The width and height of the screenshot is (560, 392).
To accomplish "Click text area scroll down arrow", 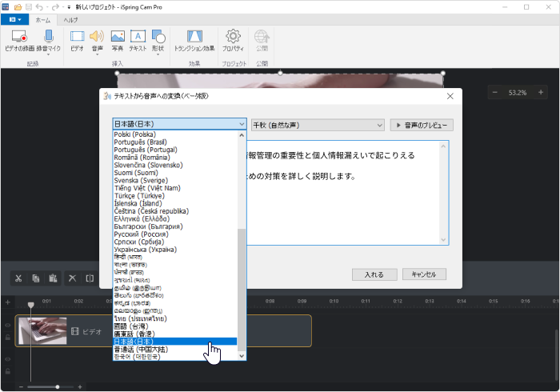I will tap(443, 240).
